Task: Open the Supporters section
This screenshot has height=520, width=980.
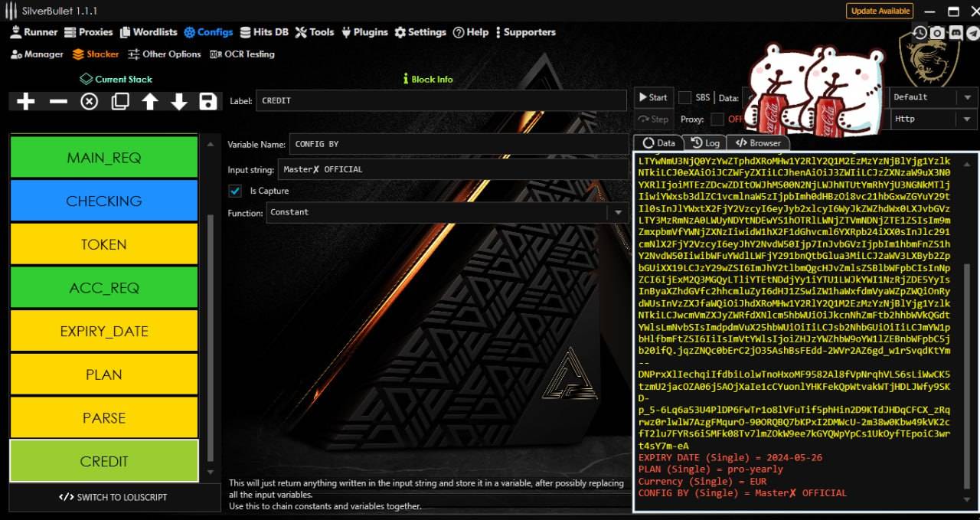Action: coord(525,32)
